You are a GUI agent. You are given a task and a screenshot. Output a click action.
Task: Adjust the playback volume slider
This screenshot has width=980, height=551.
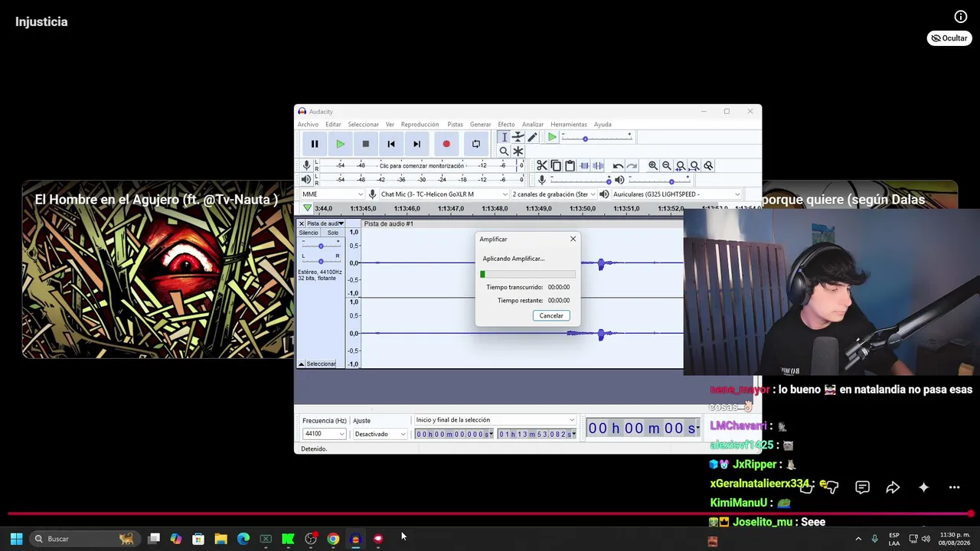[661, 180]
